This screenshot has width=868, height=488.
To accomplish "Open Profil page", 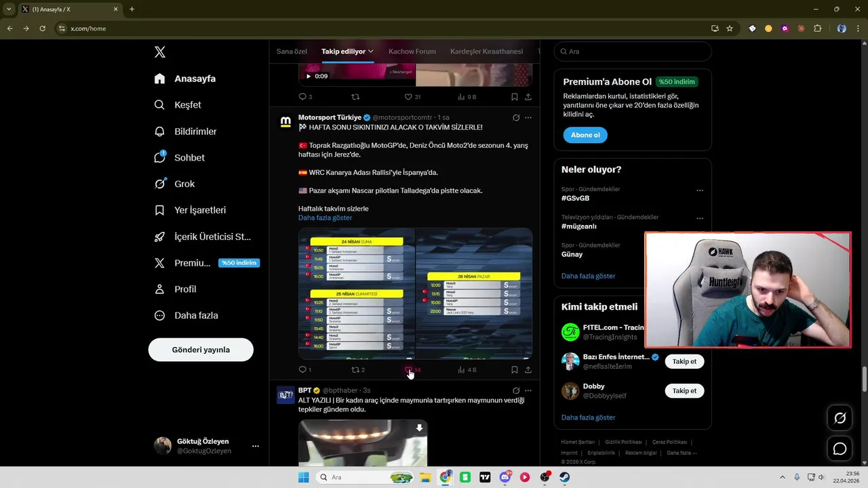I will (176, 289).
